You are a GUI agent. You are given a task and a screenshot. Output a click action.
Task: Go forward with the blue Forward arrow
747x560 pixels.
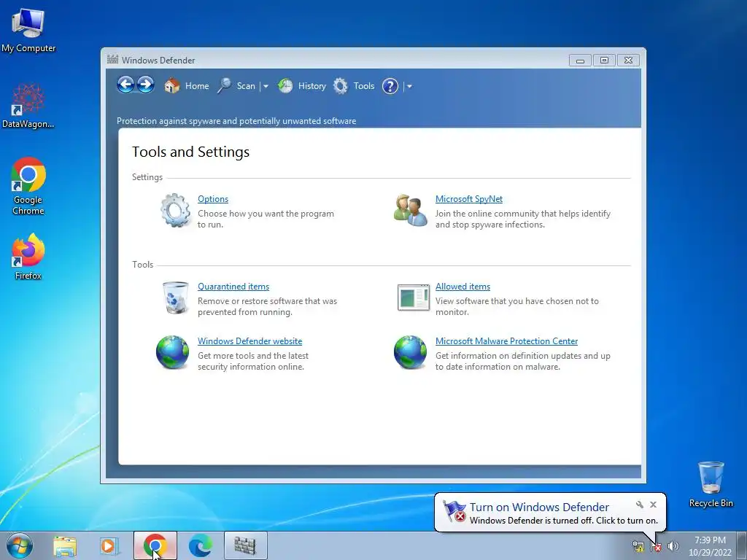146,85
